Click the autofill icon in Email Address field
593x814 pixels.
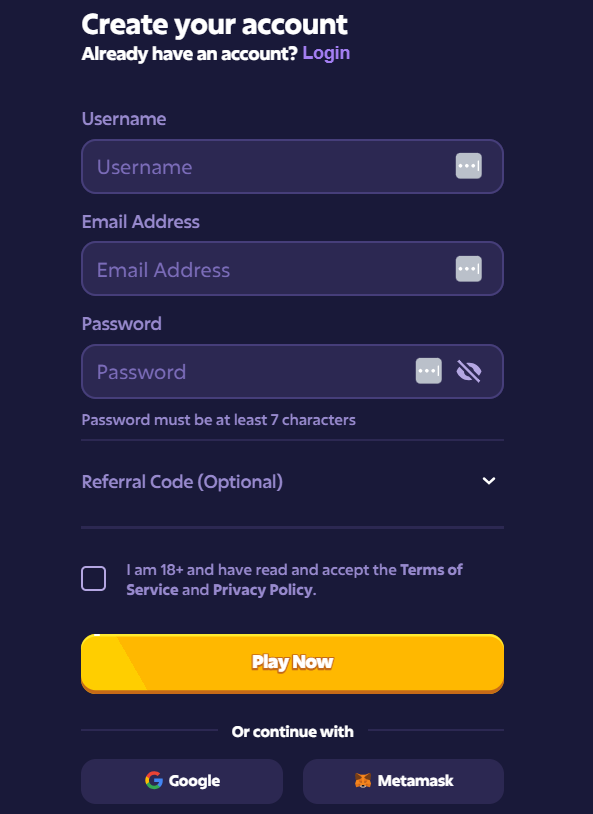pyautogui.click(x=468, y=269)
